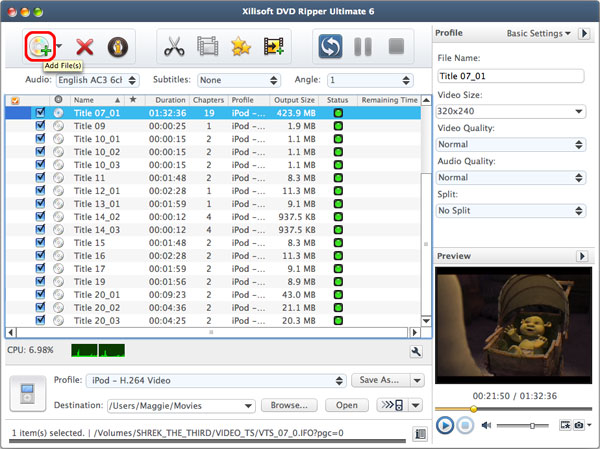The image size is (600, 449).
Task: Click the Open destination button
Action: coord(347,405)
